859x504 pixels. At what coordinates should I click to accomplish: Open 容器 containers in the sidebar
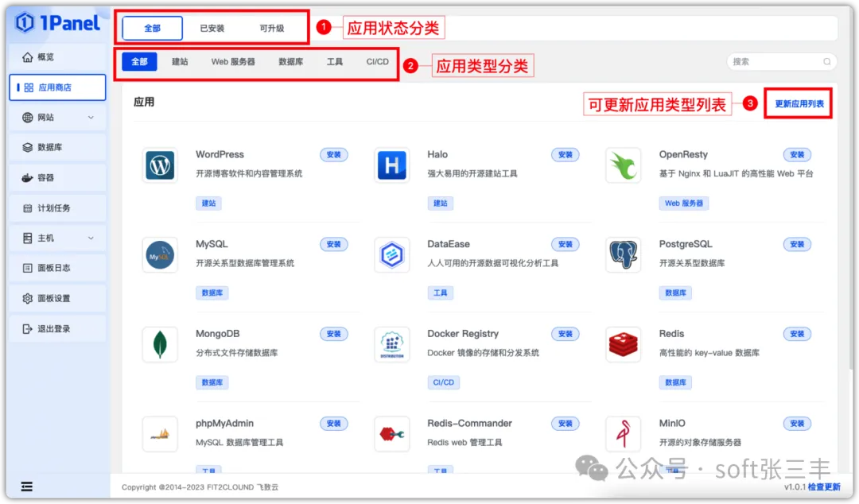pos(57,177)
